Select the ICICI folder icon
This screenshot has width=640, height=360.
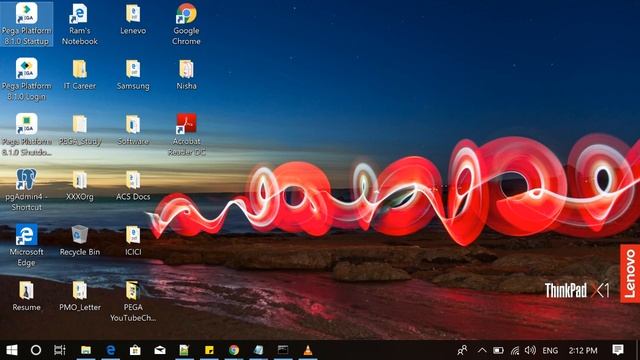(133, 235)
